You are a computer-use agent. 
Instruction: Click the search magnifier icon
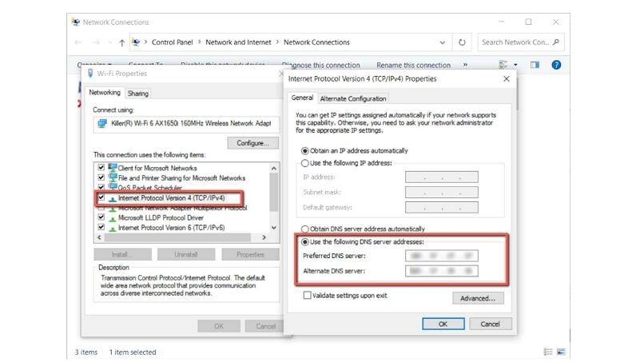557,42
